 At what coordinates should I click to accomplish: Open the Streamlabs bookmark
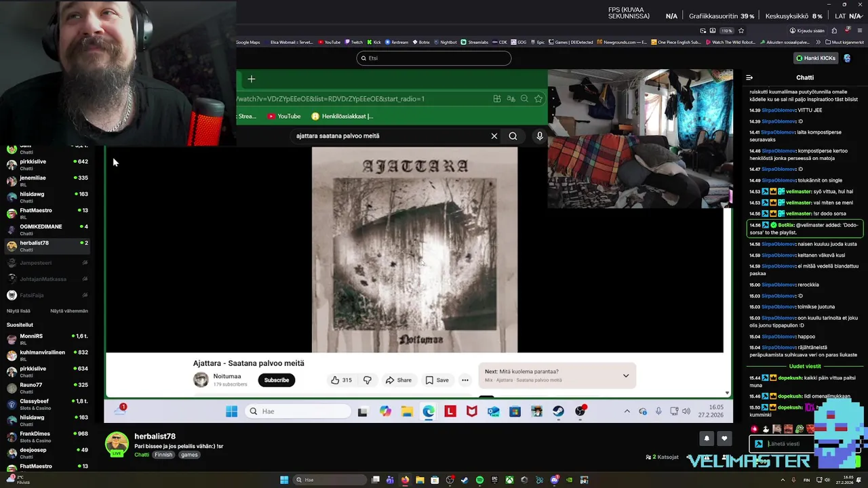pos(475,42)
